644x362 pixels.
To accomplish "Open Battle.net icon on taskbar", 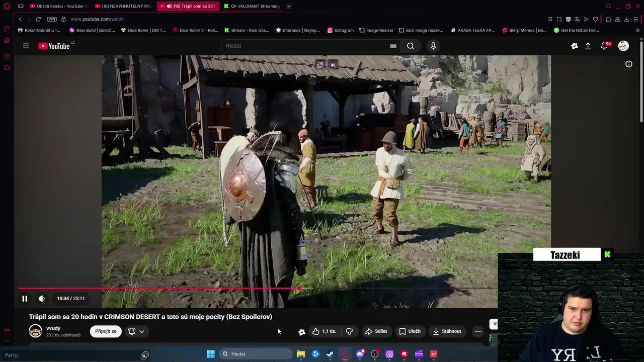I will 315,354.
